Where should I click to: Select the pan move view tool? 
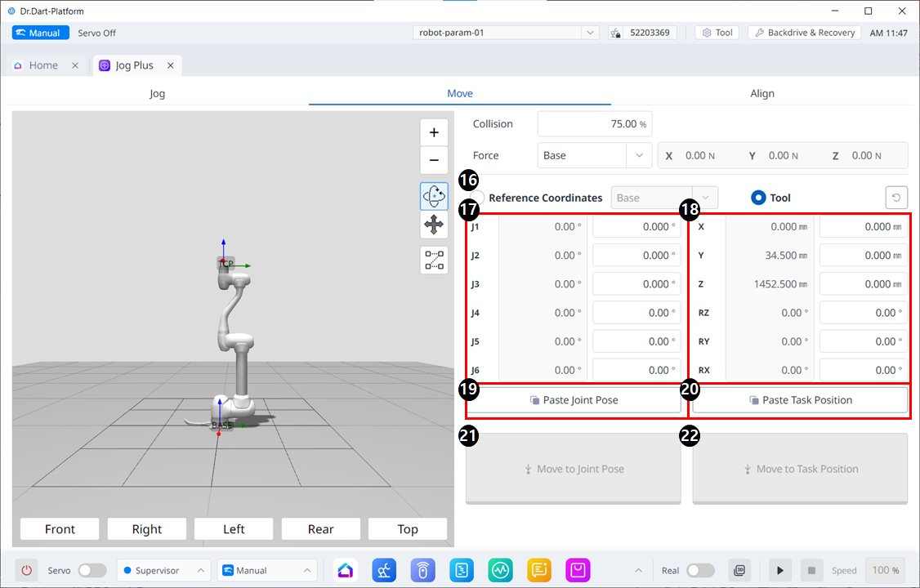[x=434, y=225]
